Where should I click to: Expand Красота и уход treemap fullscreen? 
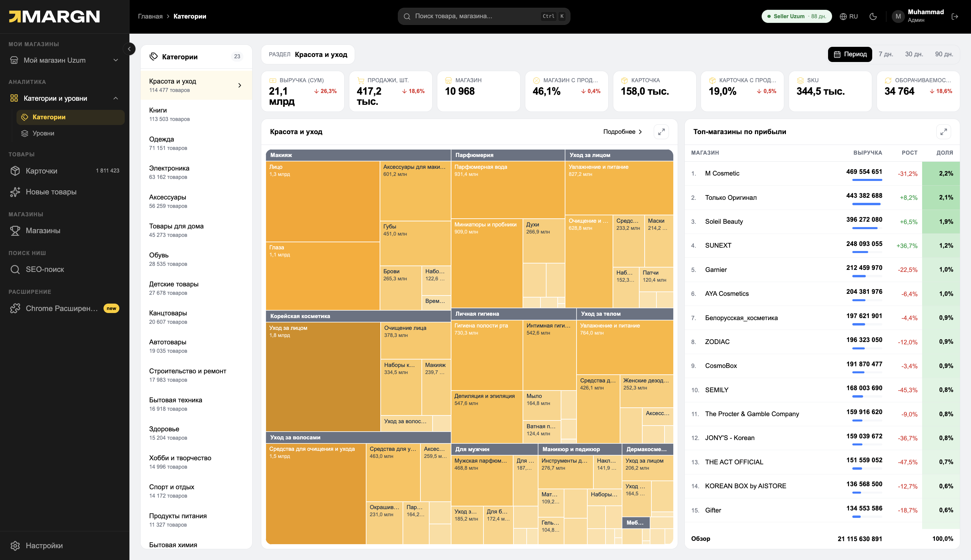tap(661, 131)
